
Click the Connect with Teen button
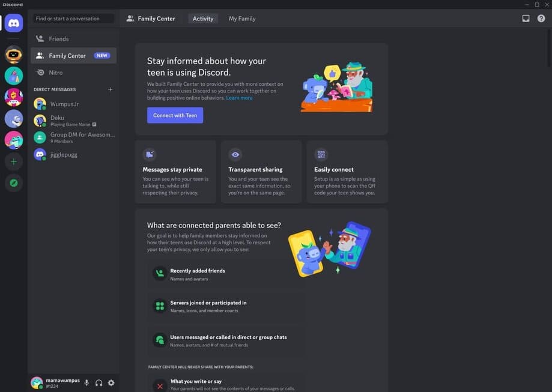pyautogui.click(x=175, y=115)
